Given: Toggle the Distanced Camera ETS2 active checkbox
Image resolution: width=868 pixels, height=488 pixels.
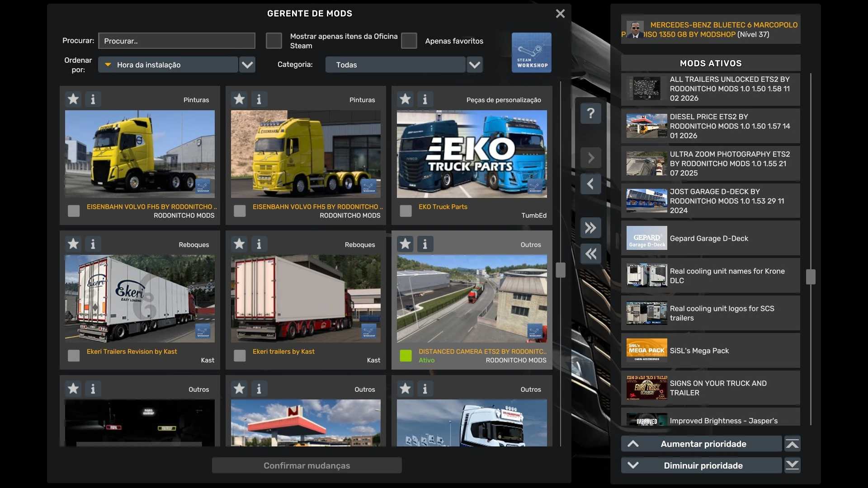Looking at the screenshot, I should pos(406,356).
